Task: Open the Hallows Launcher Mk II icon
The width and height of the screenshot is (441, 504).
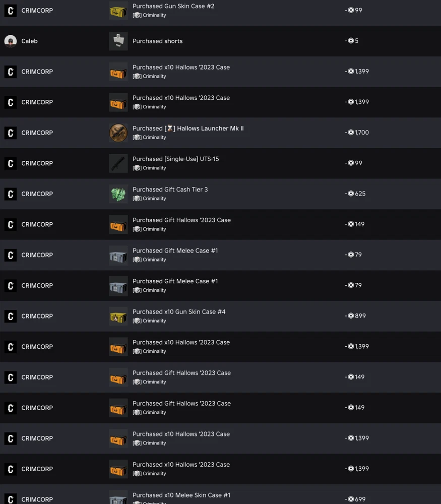Action: click(x=118, y=133)
